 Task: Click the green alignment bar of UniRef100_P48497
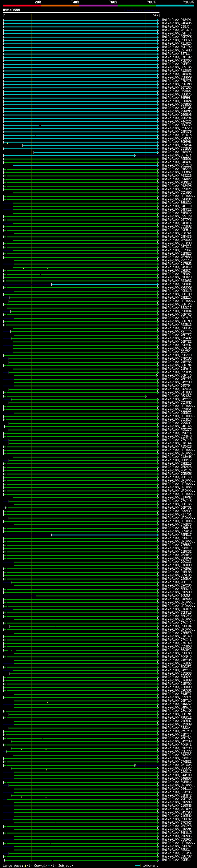pos(81,162)
